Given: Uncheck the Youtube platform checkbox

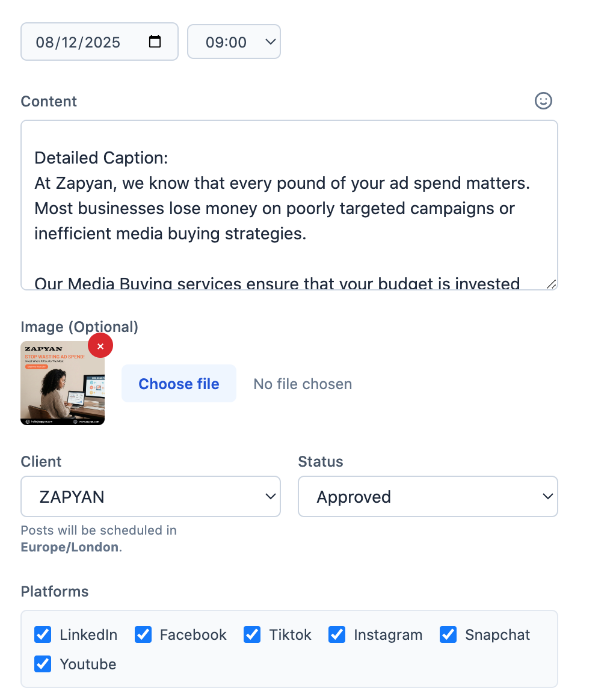Looking at the screenshot, I should coord(43,664).
